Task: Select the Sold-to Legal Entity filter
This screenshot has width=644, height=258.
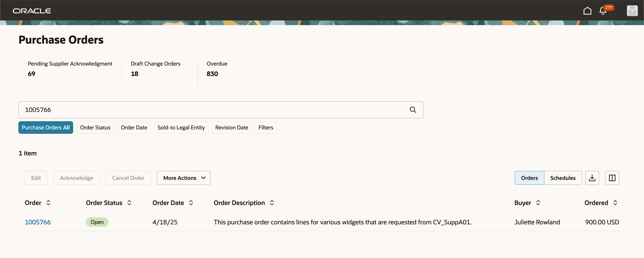Action: [181, 128]
